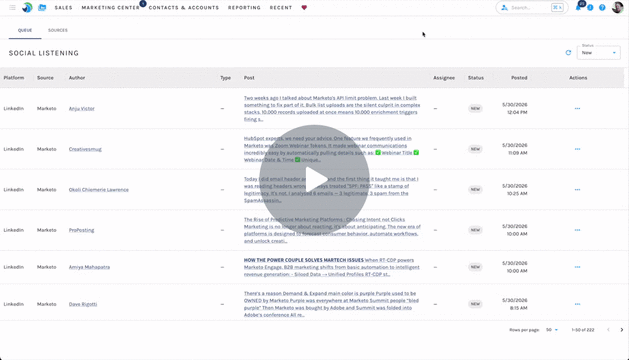Click the Type column header
The image size is (629, 360).
point(225,78)
